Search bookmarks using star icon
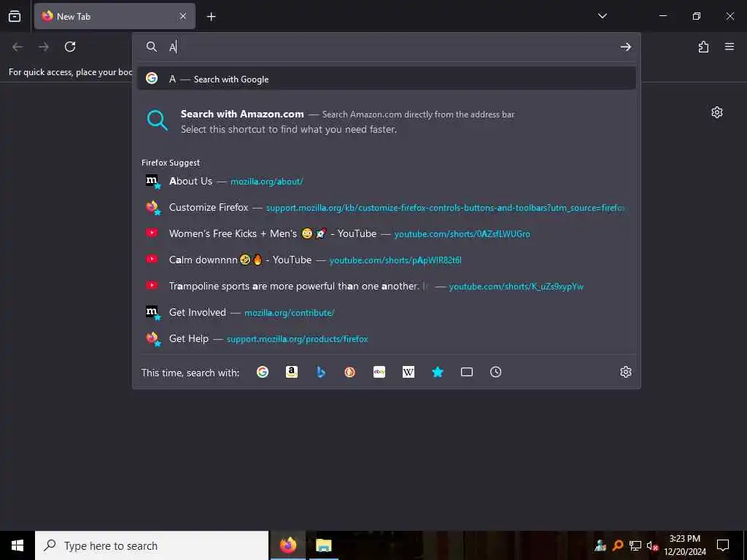 pyautogui.click(x=438, y=372)
